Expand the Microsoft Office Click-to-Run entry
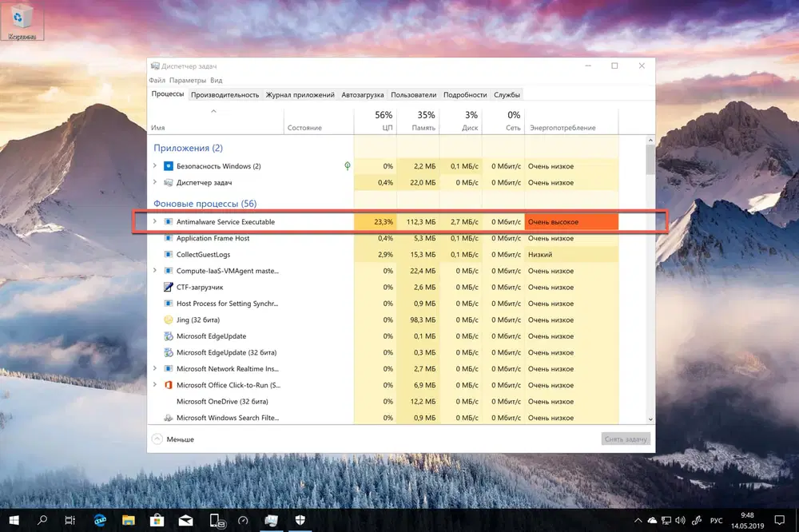799x532 pixels. (154, 385)
